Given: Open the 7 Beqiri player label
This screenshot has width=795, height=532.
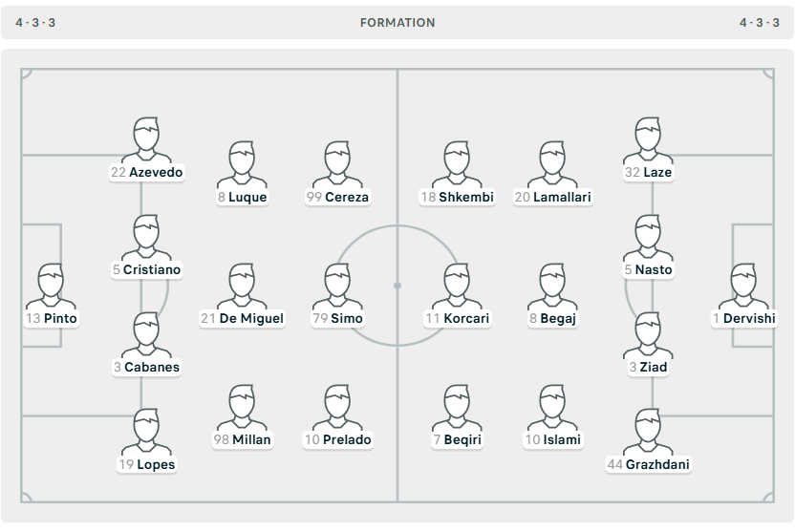Looking at the screenshot, I should pos(457,439).
